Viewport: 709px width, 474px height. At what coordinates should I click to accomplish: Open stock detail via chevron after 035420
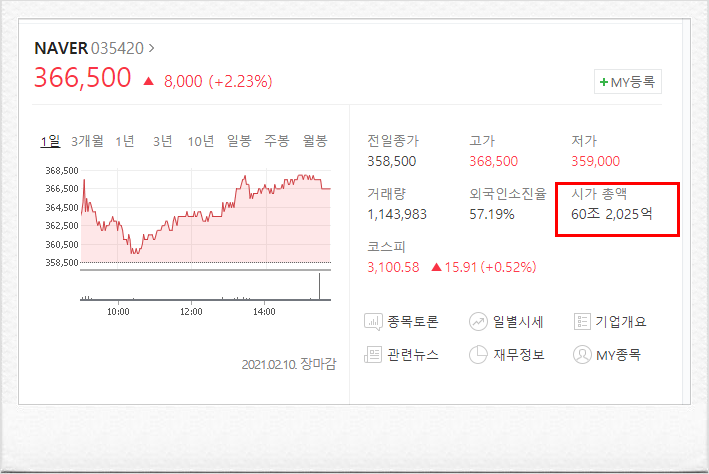pyautogui.click(x=151, y=48)
